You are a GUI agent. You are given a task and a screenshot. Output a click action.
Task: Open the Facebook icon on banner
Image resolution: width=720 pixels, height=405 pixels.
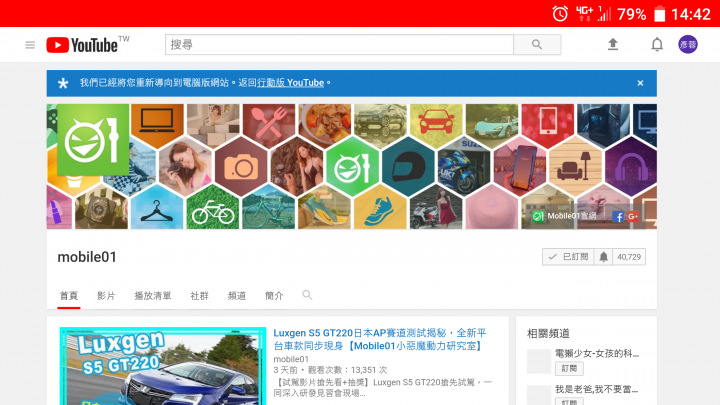(618, 217)
